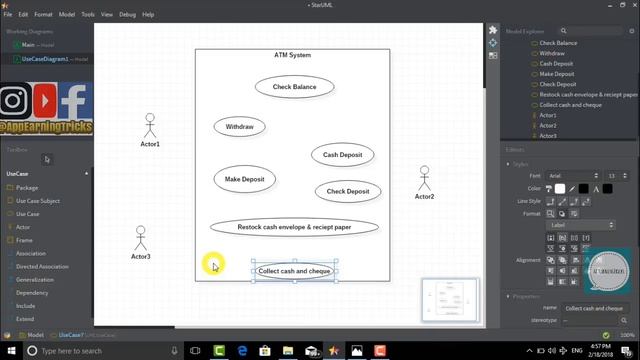The height and width of the screenshot is (360, 640).
Task: Open the Debug menu
Action: 127,14
